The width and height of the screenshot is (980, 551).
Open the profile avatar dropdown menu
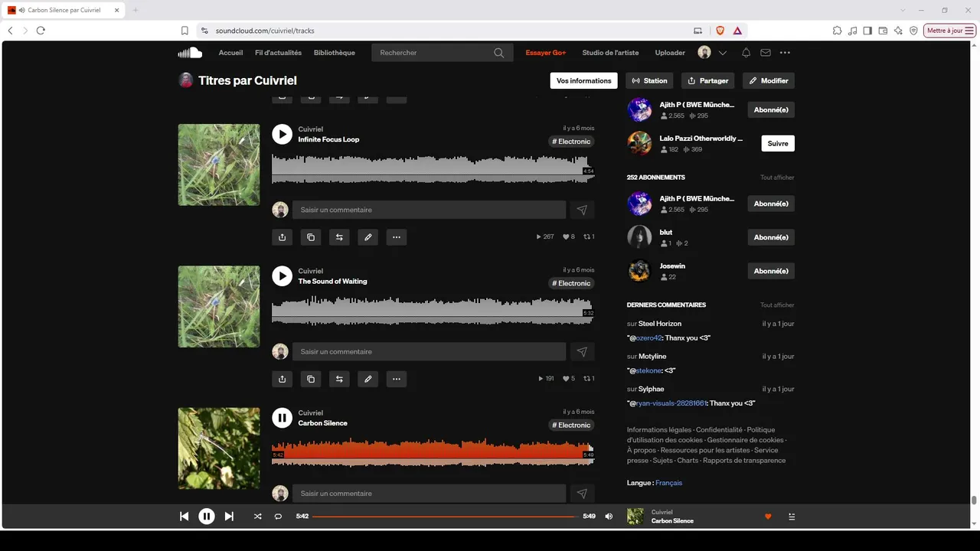[x=712, y=53]
